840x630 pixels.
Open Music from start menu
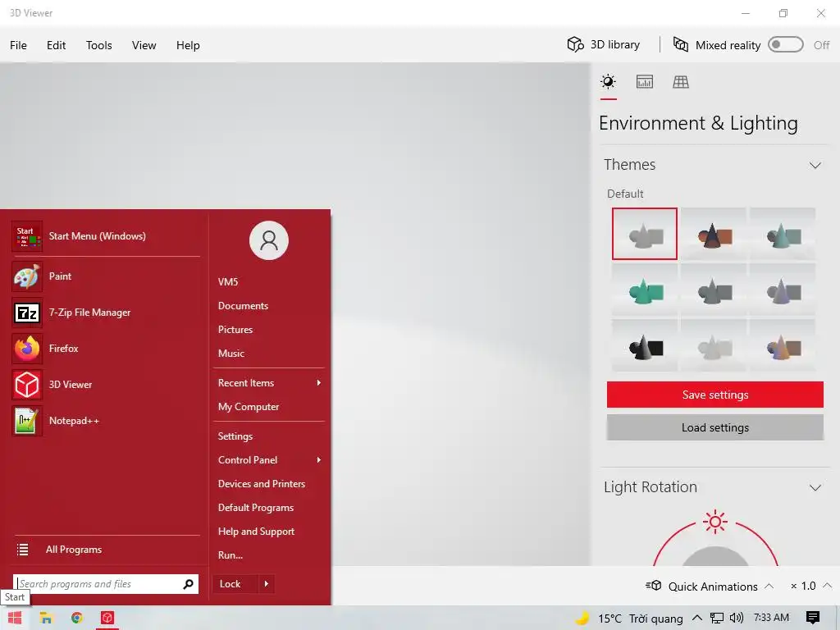tap(231, 354)
